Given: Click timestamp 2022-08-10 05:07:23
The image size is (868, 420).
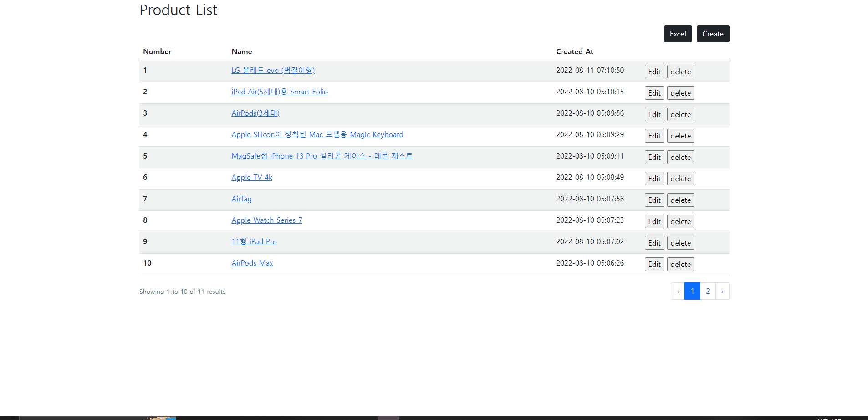Looking at the screenshot, I should click(x=590, y=220).
